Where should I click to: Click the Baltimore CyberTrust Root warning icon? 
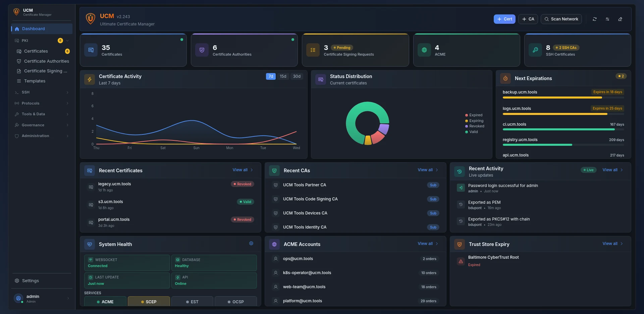click(x=461, y=261)
